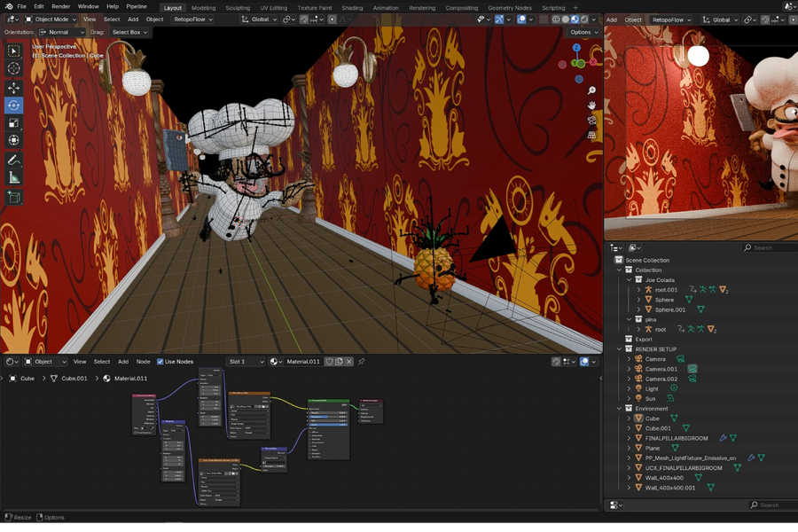The width and height of the screenshot is (798, 532).
Task: Toggle the Use Nodes checkbox
Action: tap(160, 362)
